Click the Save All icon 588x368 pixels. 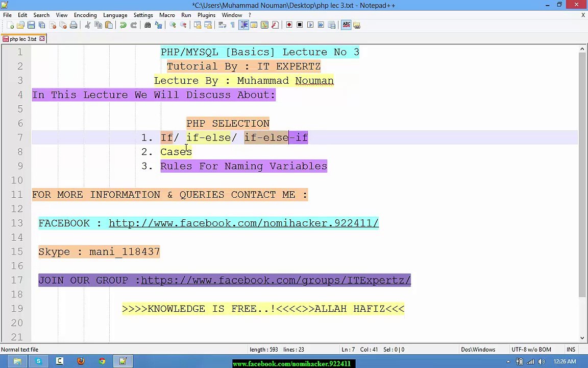(x=42, y=25)
